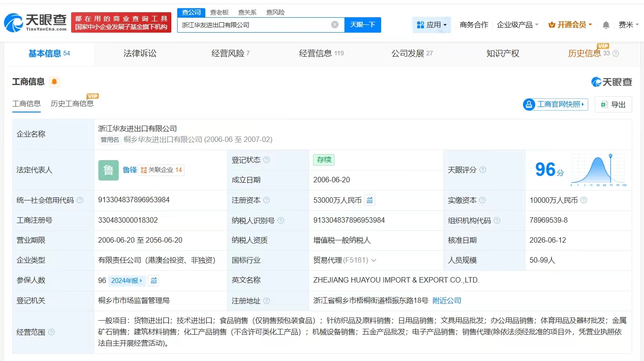Expand the 企业级产品 dropdown
Screen dimensions: 644x361
518,25
